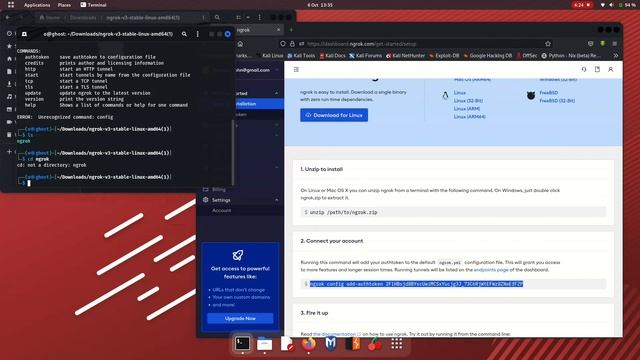Open the Exploit-DB bookmark
The width and height of the screenshot is (640, 360).
pos(444,56)
